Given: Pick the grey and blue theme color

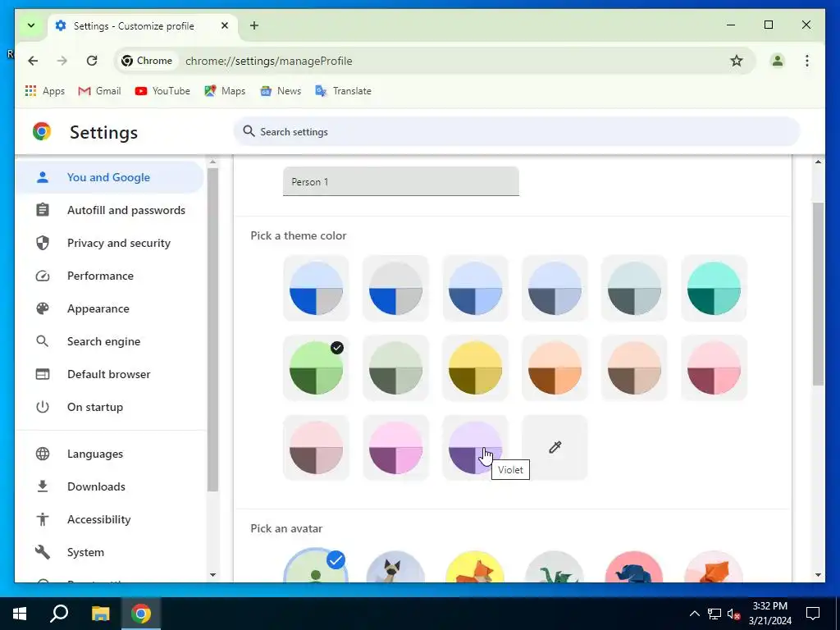Looking at the screenshot, I should point(395,288).
